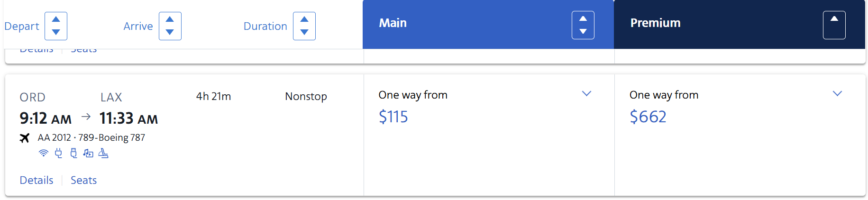Click the Wi-Fi amenity icon

(44, 153)
